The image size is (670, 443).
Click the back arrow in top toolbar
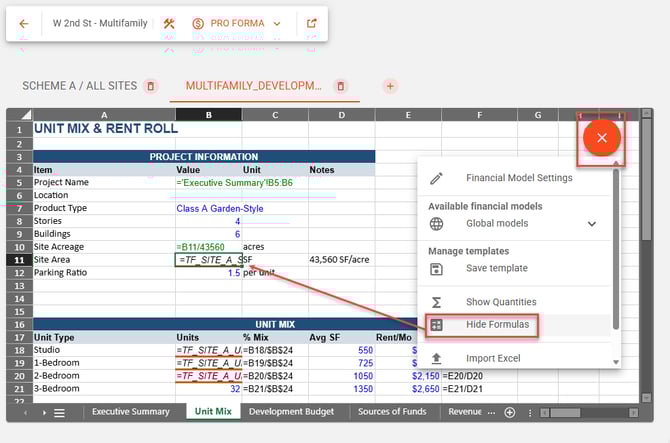[24, 23]
